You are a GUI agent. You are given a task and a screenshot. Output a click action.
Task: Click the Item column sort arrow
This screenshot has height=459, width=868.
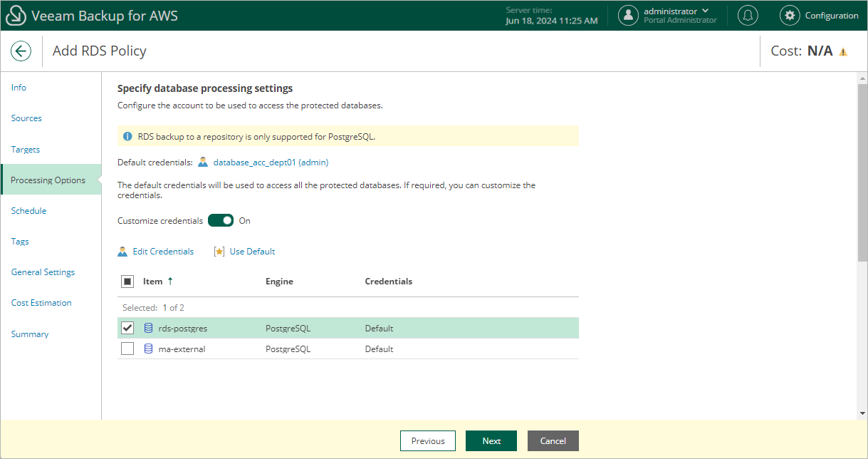pos(170,282)
